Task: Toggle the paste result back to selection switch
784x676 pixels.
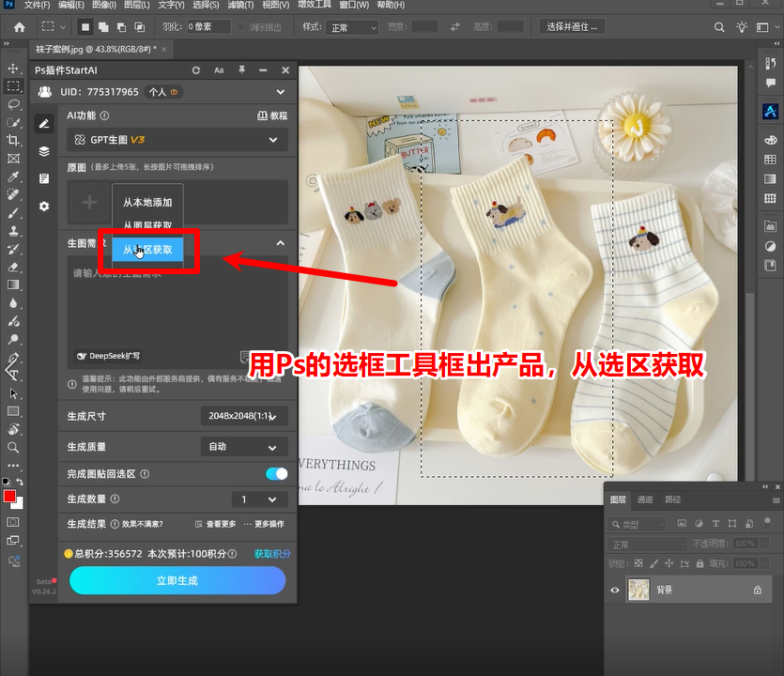Action: point(276,473)
